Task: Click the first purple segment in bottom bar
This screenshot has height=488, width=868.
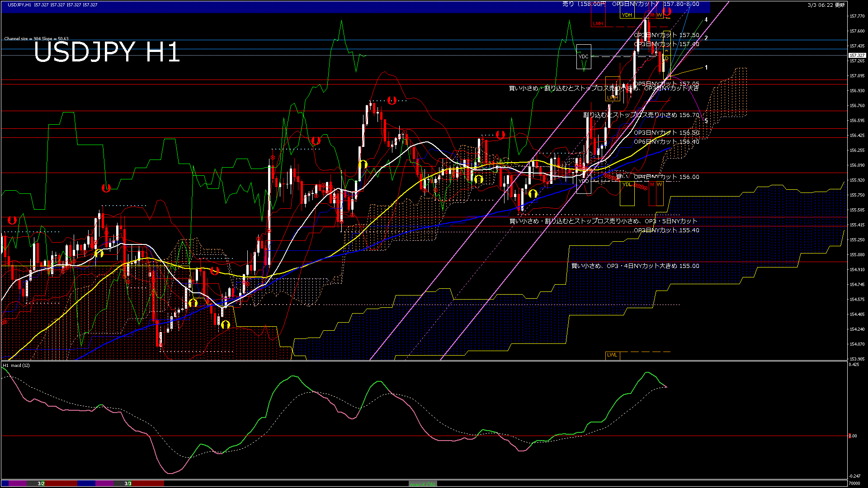Action: tap(18, 483)
